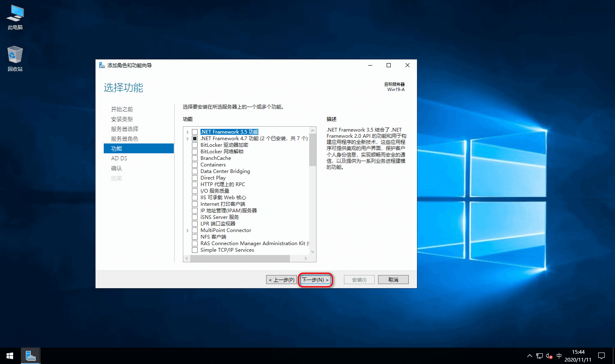Image resolution: width=615 pixels, height=364 pixels.
Task: Enable BitLocker network unlock checkbox
Action: (195, 152)
